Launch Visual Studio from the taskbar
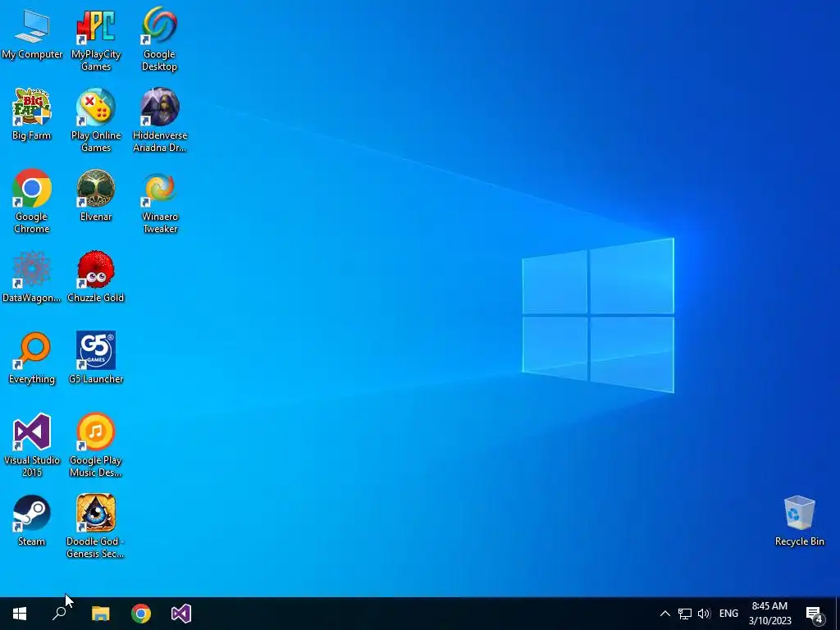Viewport: 840px width, 630px height. tap(181, 614)
